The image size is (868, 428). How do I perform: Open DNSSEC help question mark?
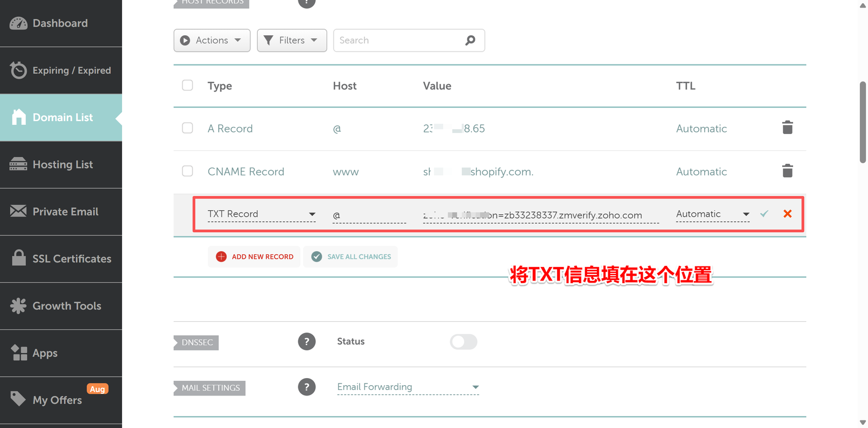point(307,342)
